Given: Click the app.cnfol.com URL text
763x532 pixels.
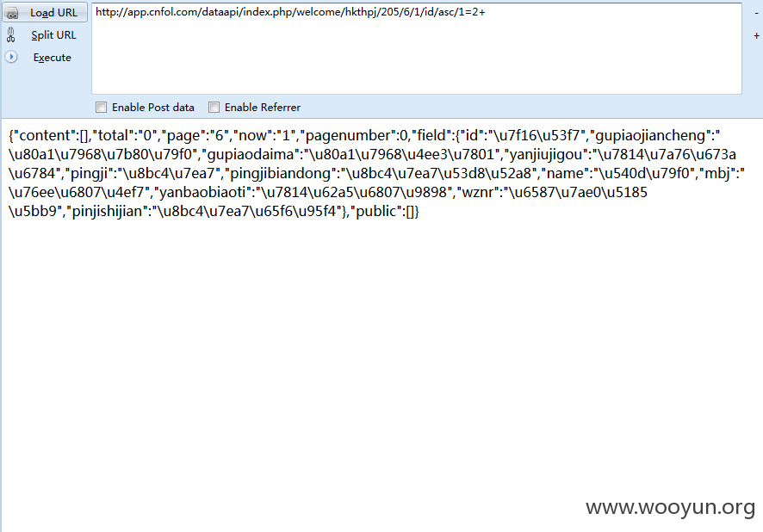Looking at the screenshot, I should (290, 12).
